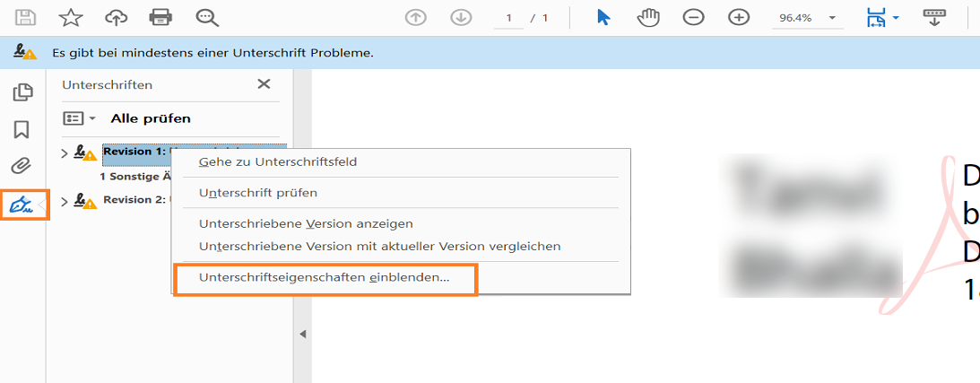Image resolution: width=980 pixels, height=383 pixels.
Task: Zoom out with the minus icon
Action: tap(693, 17)
